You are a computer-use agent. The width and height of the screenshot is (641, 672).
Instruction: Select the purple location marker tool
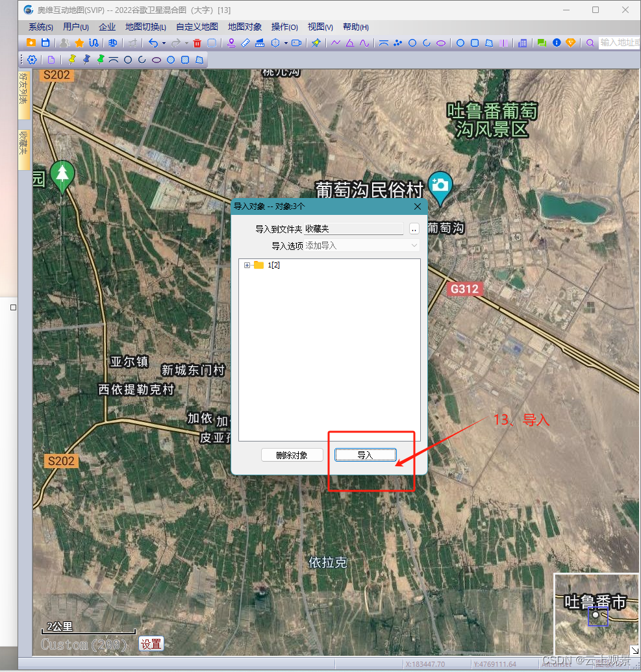point(231,43)
